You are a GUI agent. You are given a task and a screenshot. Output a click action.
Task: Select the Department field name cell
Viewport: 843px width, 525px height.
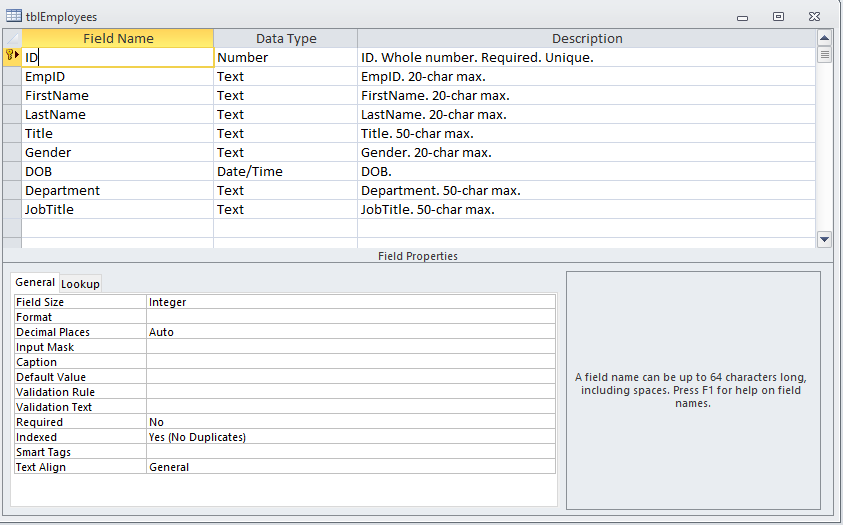point(118,190)
